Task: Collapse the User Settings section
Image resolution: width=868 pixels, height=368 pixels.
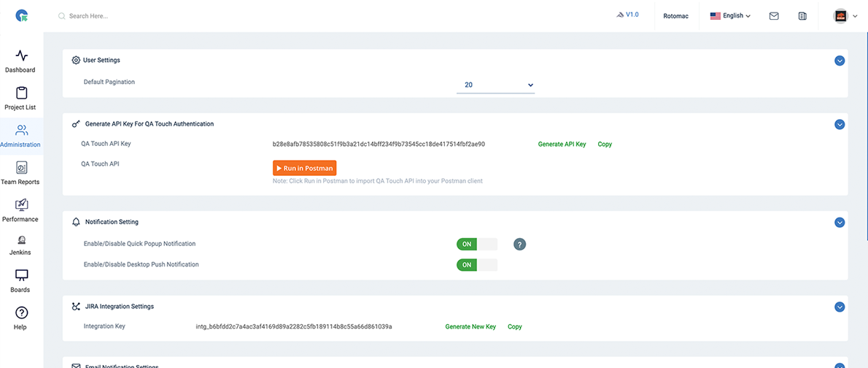Action: click(x=840, y=61)
